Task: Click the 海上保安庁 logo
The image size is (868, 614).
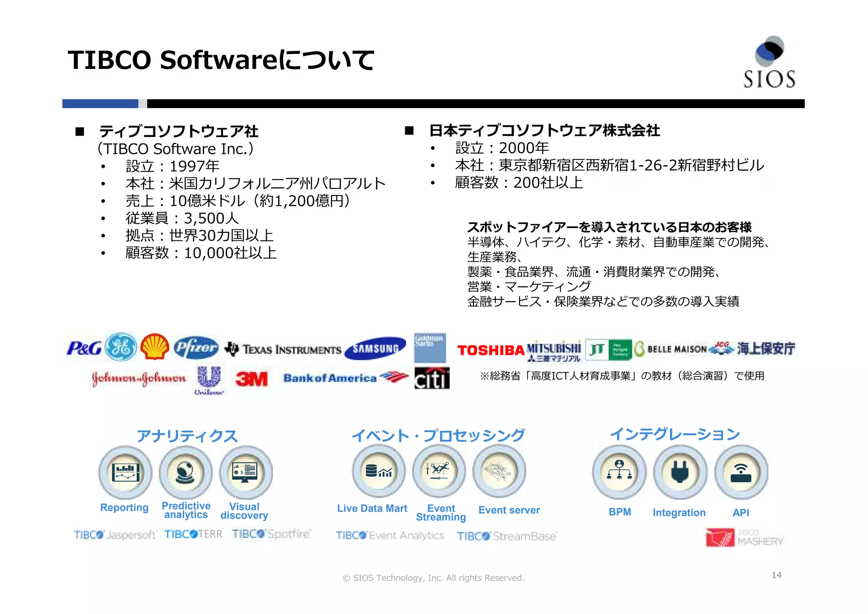Action: tap(751, 349)
